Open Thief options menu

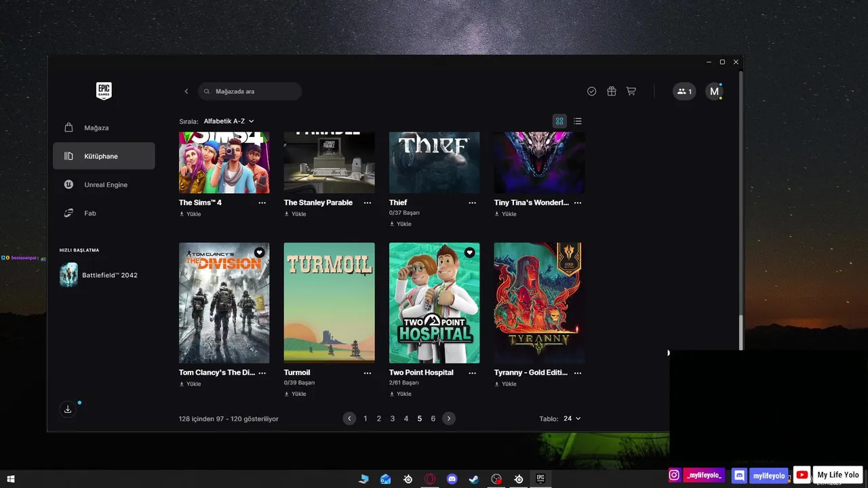473,203
